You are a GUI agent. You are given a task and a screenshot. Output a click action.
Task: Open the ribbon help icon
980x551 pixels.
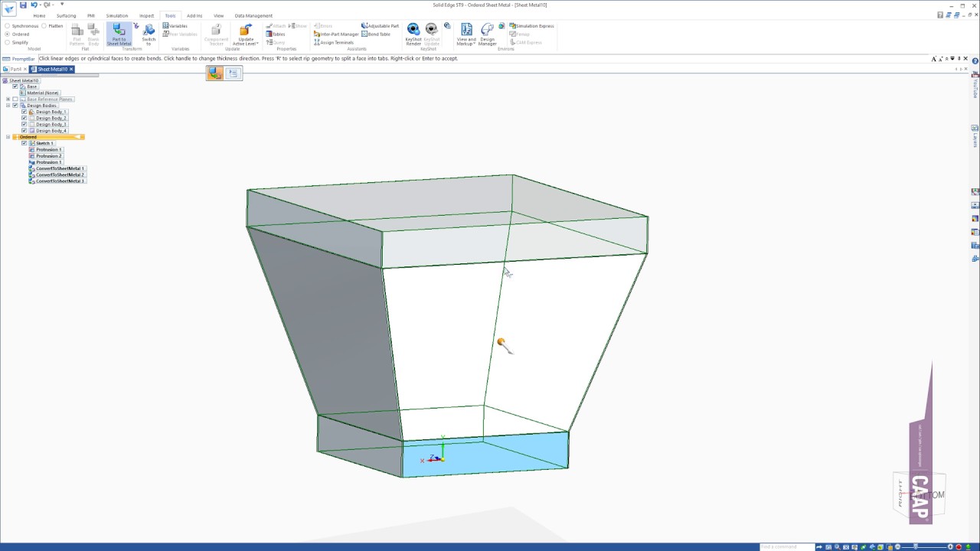coord(941,15)
